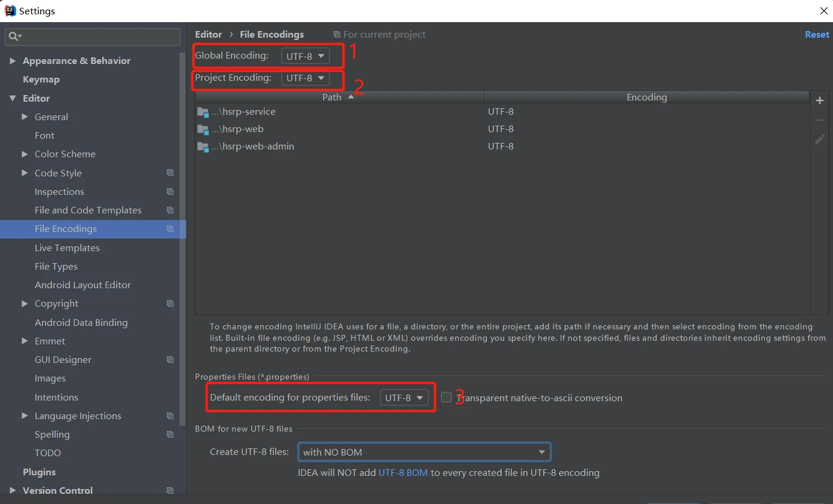
Task: Expand the Color Scheme subsection
Action: pyautogui.click(x=25, y=154)
